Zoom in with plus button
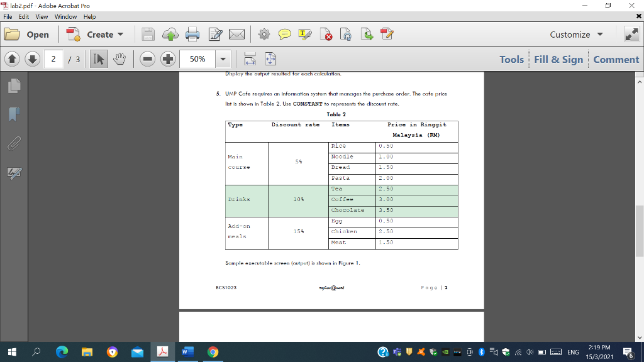644x362 pixels. (x=167, y=59)
